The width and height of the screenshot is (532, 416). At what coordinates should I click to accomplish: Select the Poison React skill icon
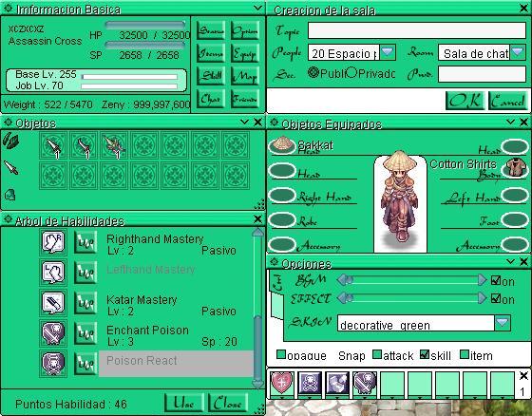pos(53,364)
